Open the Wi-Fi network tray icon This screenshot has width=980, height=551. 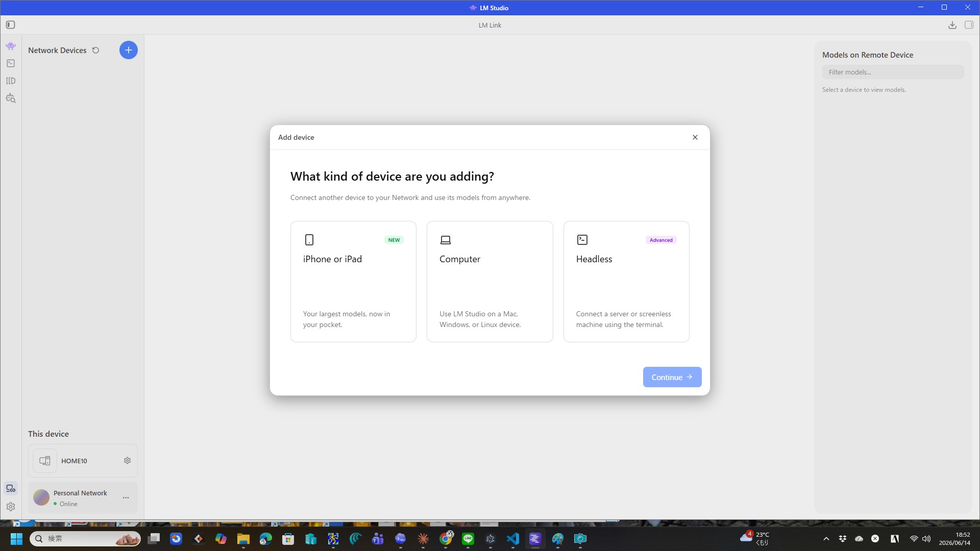tap(914, 539)
